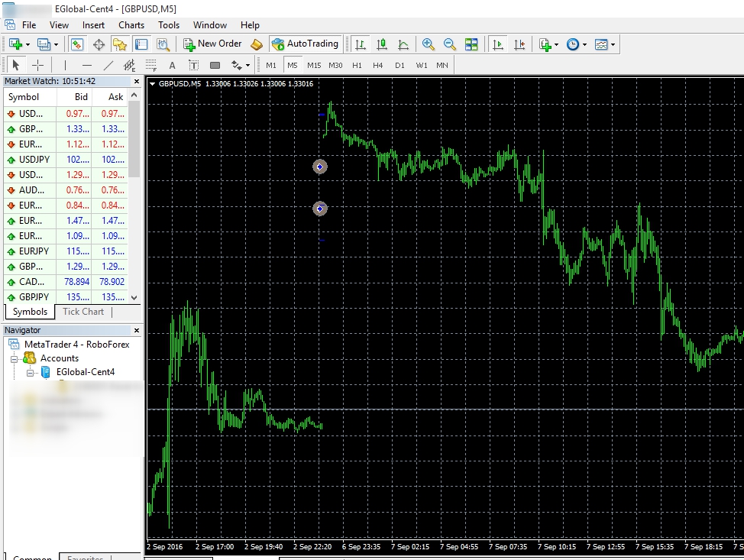
Task: Tile chart windows icon
Action: pyautogui.click(x=471, y=44)
